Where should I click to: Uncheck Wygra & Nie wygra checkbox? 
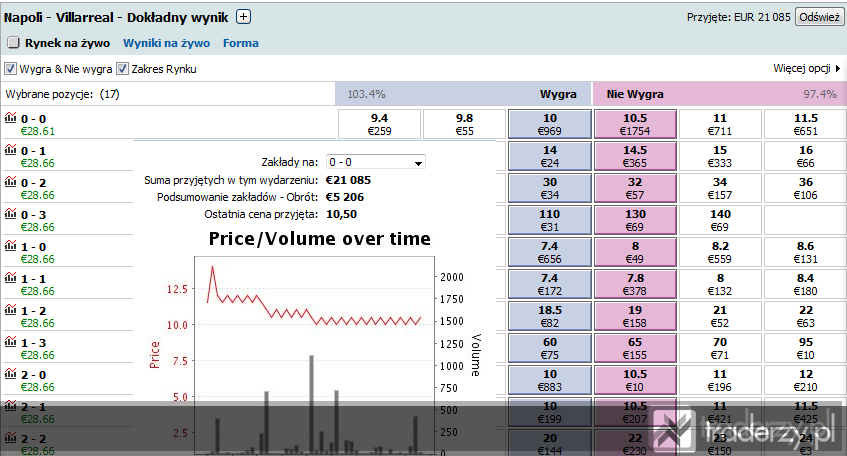(x=10, y=69)
